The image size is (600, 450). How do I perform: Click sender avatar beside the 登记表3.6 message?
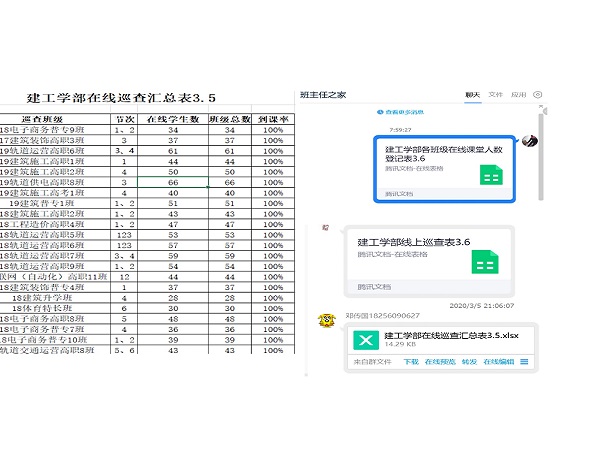click(x=531, y=141)
